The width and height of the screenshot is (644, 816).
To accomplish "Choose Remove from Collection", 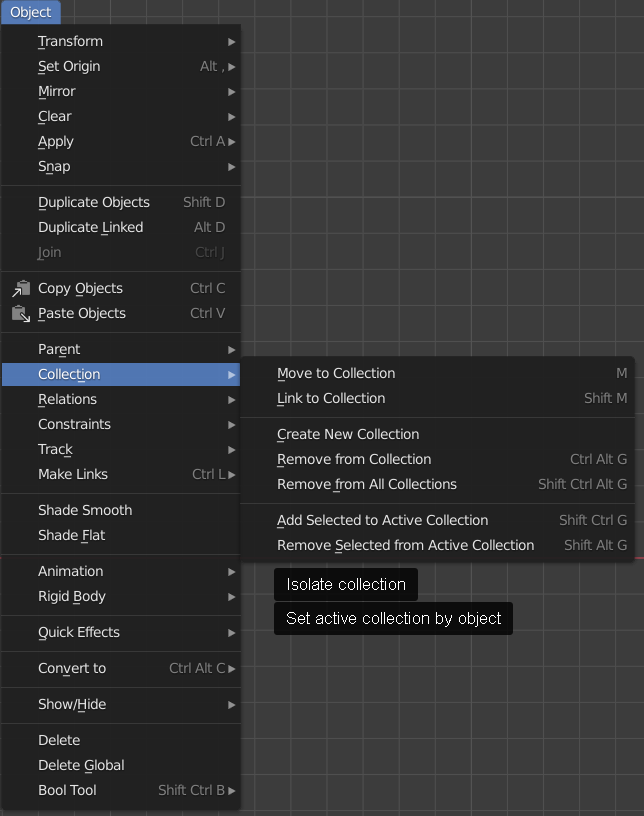I will (437, 459).
